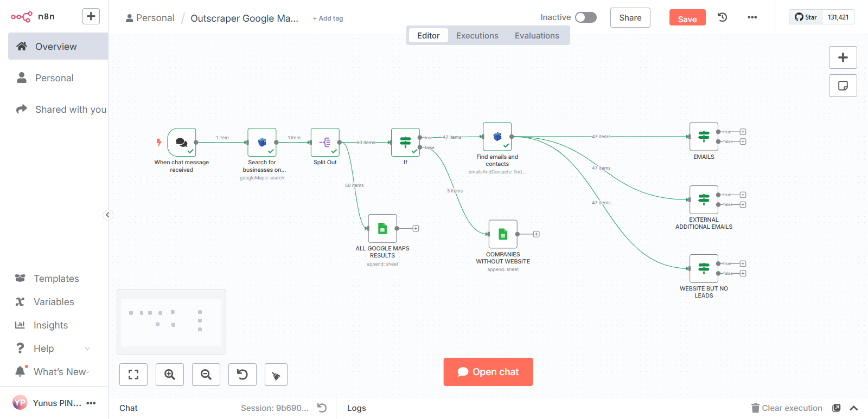Save the workflow

[687, 18]
